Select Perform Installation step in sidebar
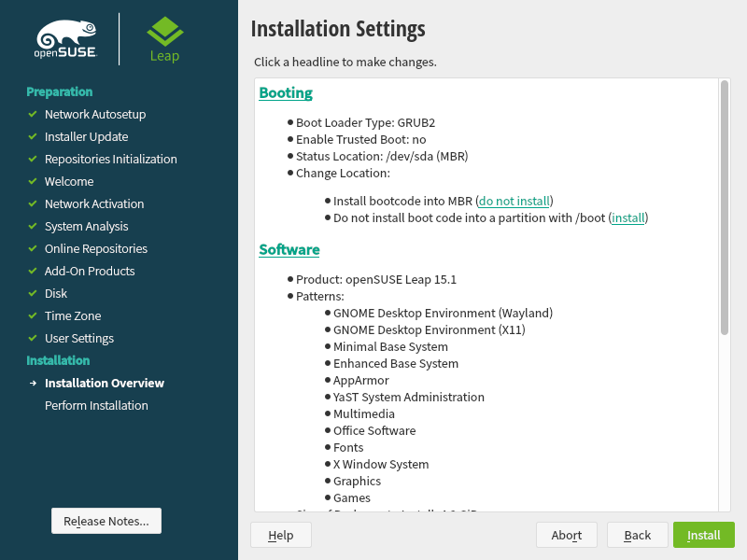 [96, 405]
